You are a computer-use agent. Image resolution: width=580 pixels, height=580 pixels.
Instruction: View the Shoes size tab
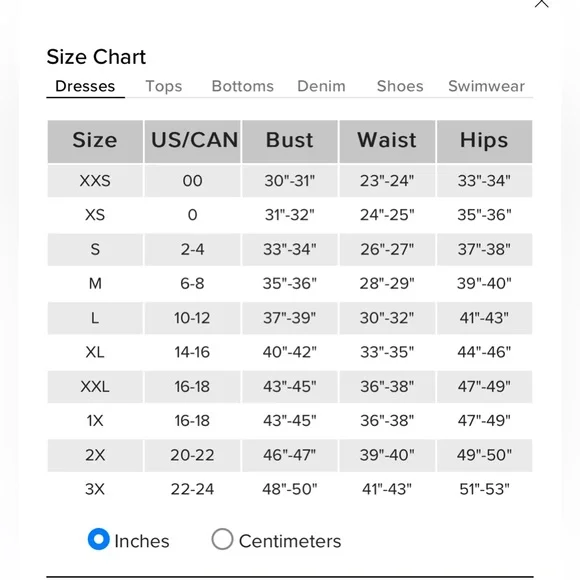click(400, 86)
